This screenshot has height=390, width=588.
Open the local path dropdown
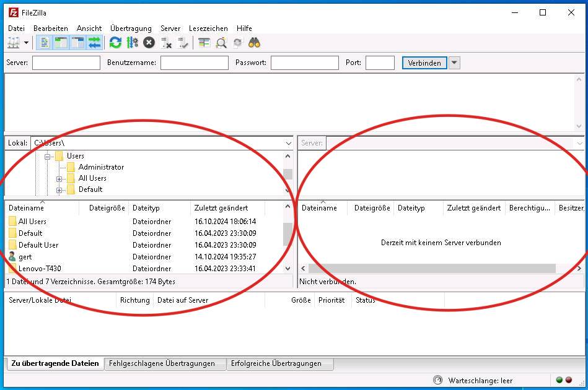click(x=288, y=143)
